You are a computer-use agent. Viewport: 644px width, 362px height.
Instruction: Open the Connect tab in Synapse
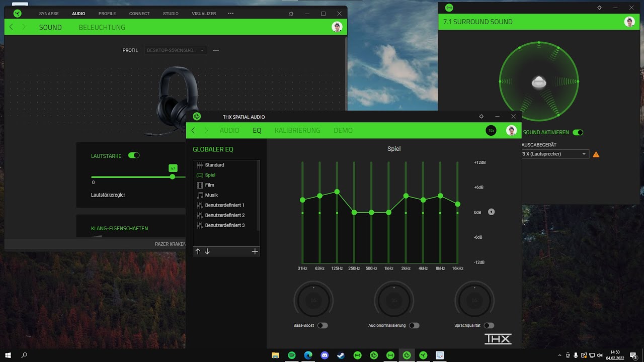[x=139, y=14]
